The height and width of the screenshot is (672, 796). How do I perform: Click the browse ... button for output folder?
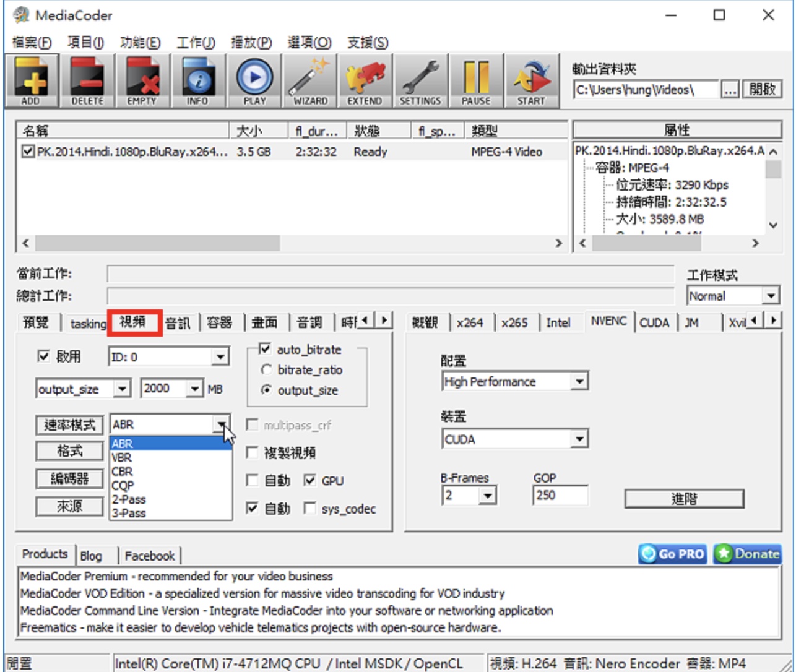(730, 89)
